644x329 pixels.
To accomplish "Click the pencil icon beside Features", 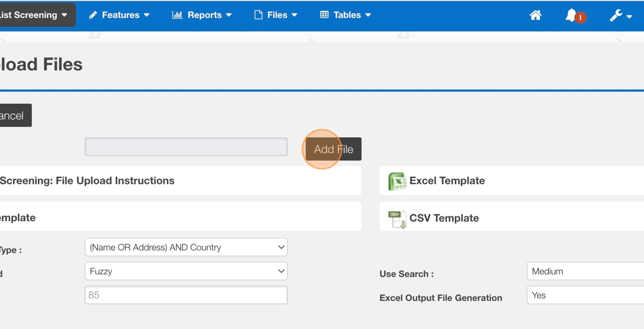I will 93,15.
